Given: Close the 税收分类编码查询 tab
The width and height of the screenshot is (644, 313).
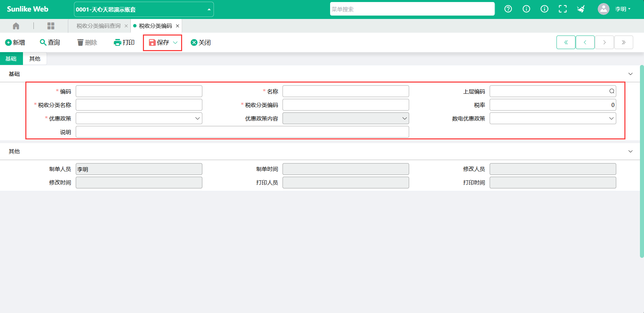Looking at the screenshot, I should pos(126,26).
